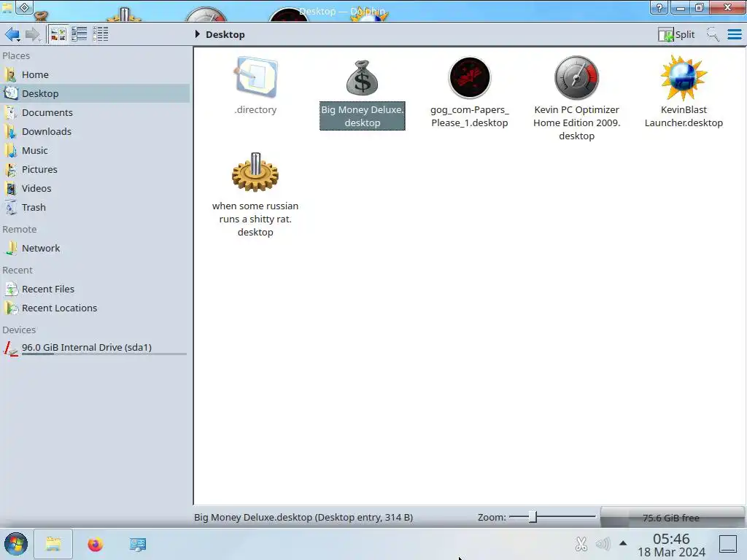
Task: Select Big Money Deluxe money bag icon
Action: (362, 77)
